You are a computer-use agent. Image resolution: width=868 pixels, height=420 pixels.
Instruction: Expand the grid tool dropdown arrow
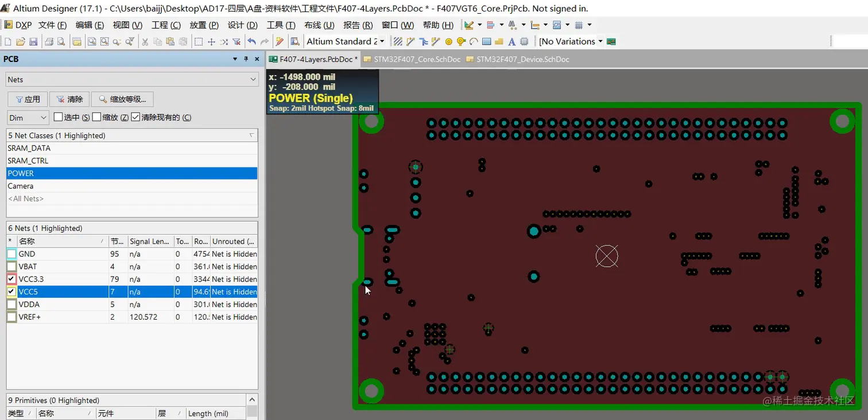pos(589,25)
